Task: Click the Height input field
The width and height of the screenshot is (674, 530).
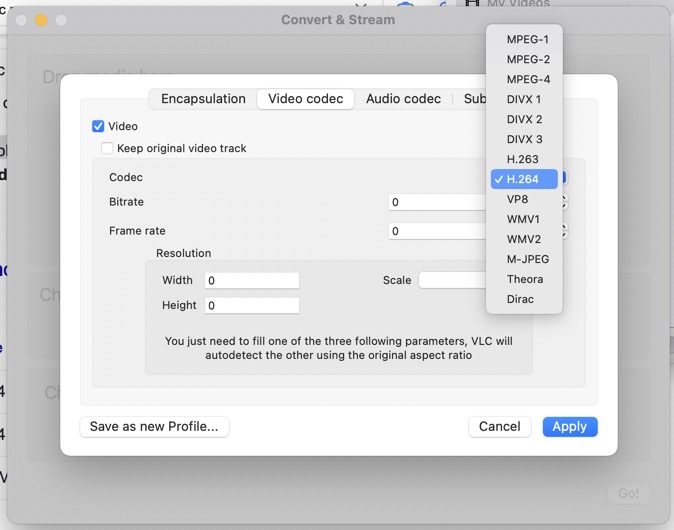Action: pyautogui.click(x=251, y=306)
